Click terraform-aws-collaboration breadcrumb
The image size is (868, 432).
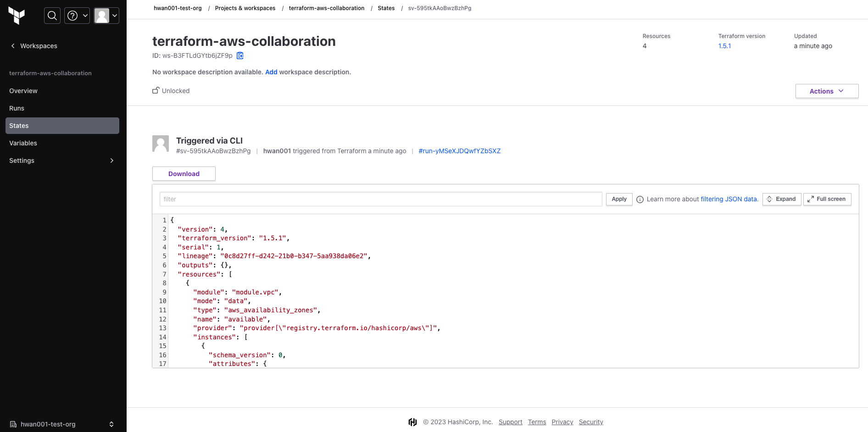click(327, 8)
